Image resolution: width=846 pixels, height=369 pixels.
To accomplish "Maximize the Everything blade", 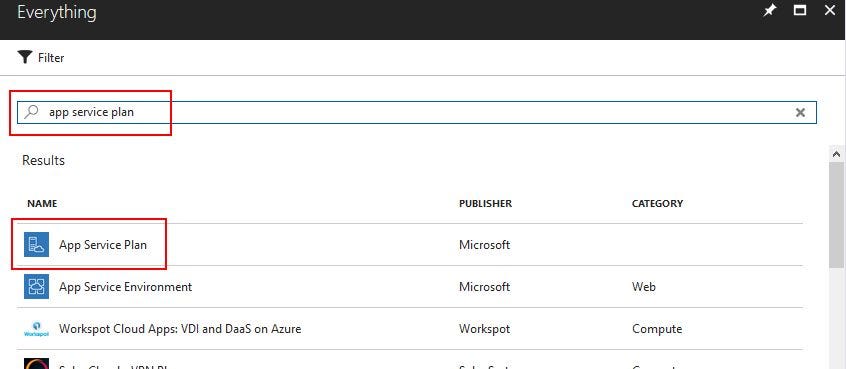I will (800, 10).
